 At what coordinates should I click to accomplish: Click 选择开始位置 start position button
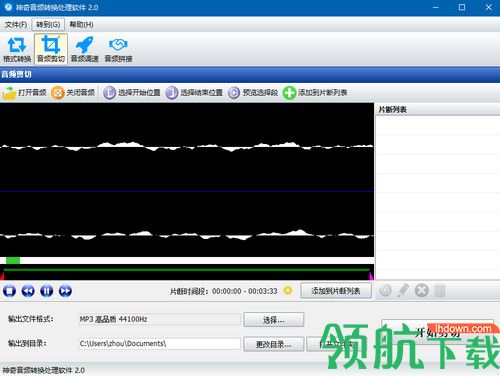pyautogui.click(x=132, y=93)
